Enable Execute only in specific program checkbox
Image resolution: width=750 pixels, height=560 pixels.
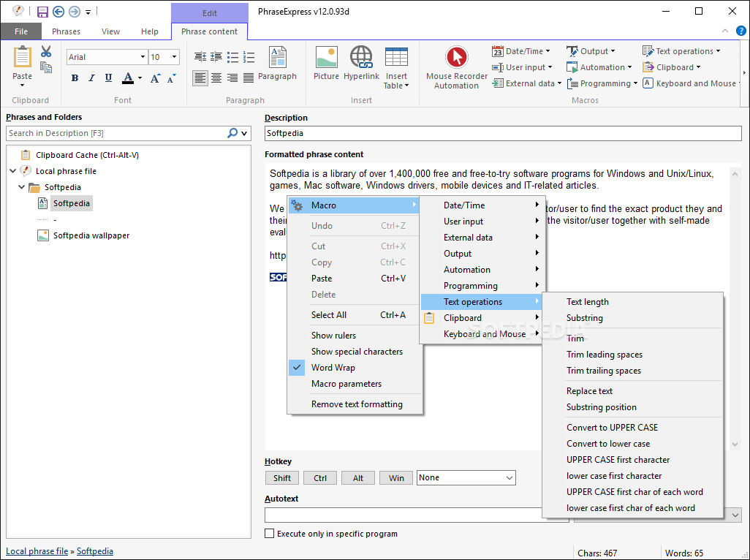[x=270, y=534]
